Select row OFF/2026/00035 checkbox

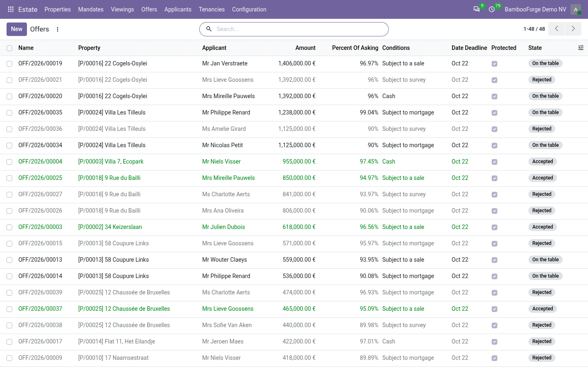point(9,113)
